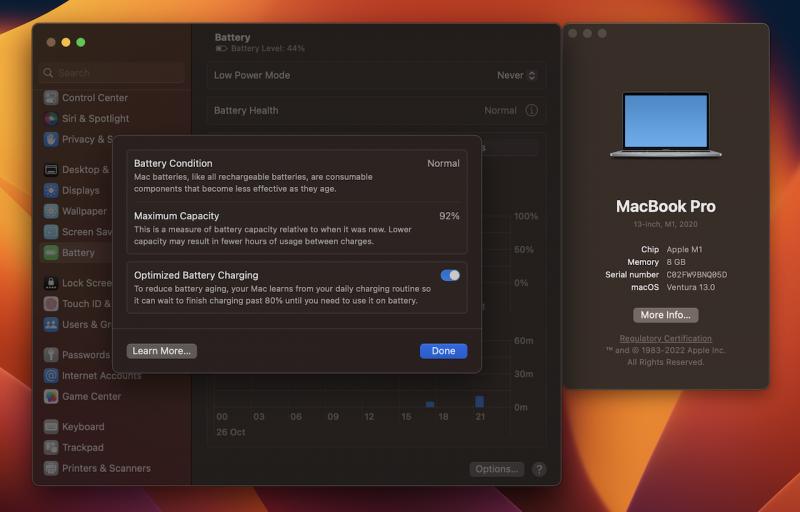Viewport: 800px width, 512px height.
Task: Click the Learn More… button
Action: point(162,351)
